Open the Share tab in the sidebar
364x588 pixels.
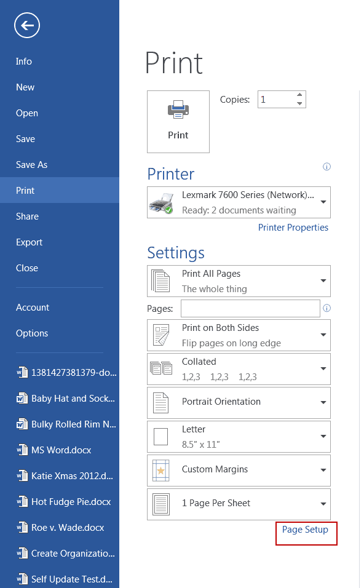point(27,216)
